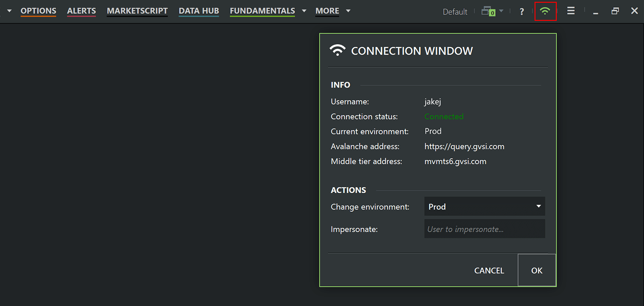Open the OPTIONS menu
Image resolution: width=644 pixels, height=306 pixels.
pos(38,11)
